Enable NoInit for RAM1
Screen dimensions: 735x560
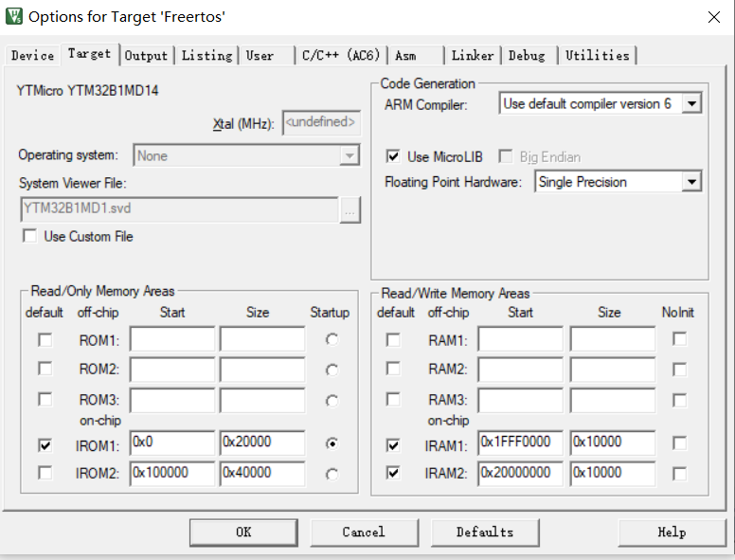click(679, 338)
